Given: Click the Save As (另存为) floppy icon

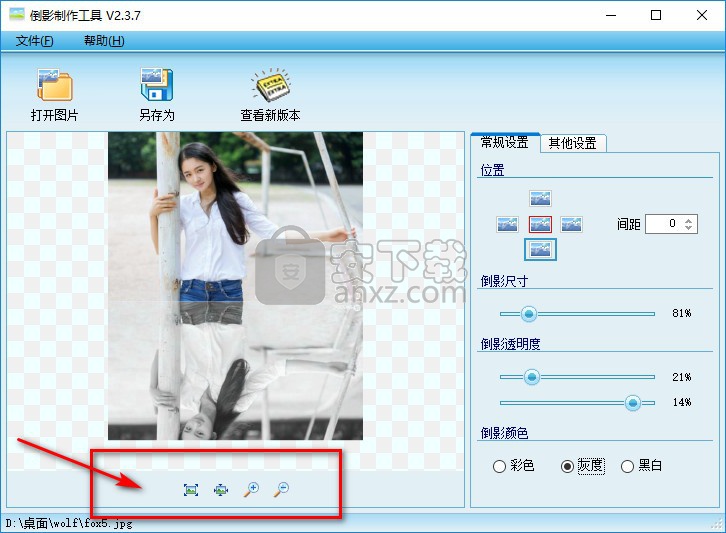Looking at the screenshot, I should click(x=156, y=86).
